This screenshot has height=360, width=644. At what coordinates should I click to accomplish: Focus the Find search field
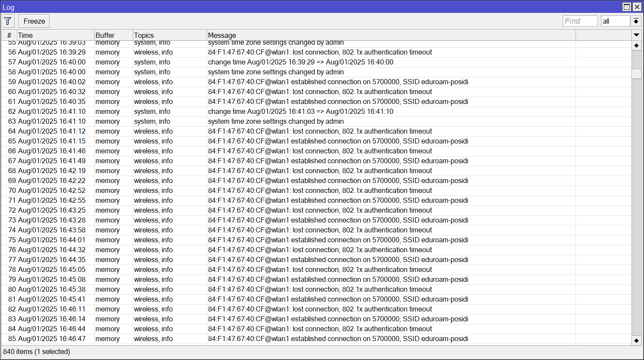[580, 21]
